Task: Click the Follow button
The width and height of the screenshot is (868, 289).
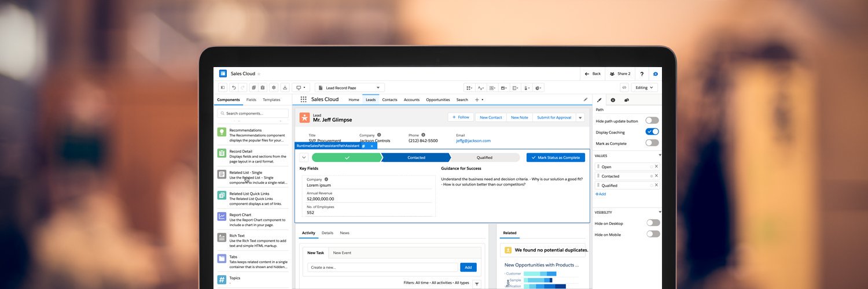Action: [461, 117]
